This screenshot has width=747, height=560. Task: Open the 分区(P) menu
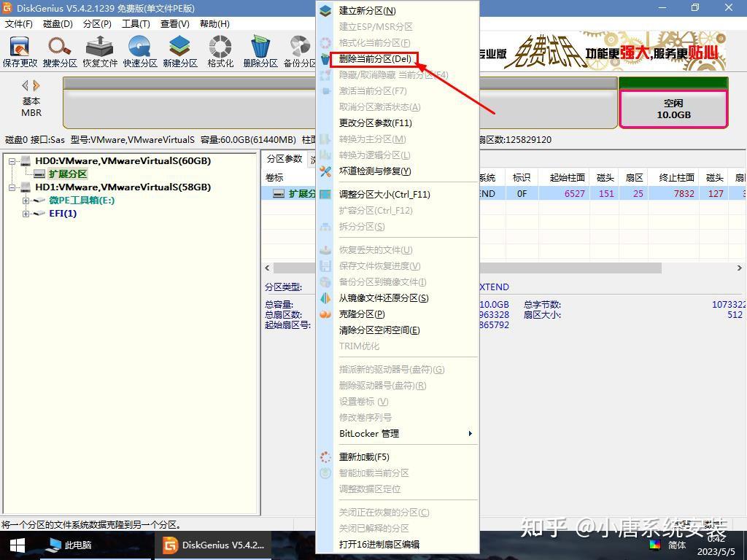[x=97, y=24]
